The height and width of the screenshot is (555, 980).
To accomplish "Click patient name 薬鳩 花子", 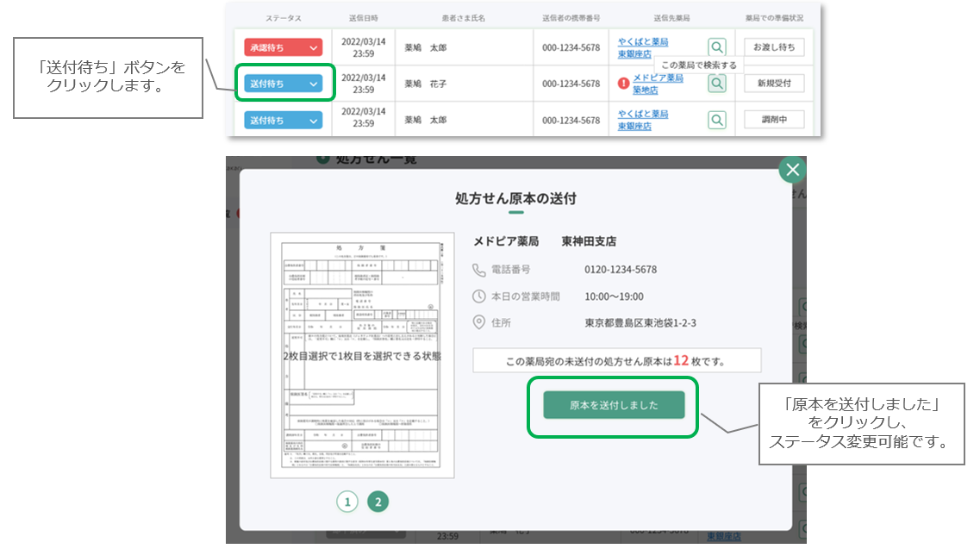I will pos(425,84).
